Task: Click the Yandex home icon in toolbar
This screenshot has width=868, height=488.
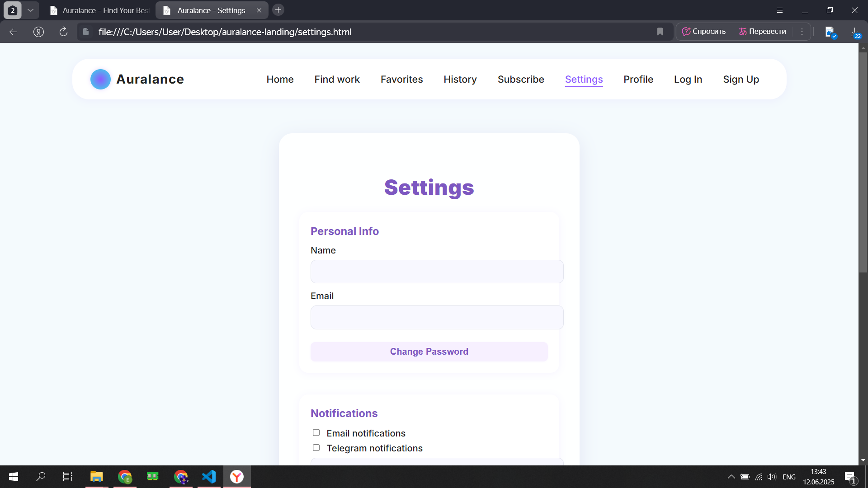Action: tap(38, 32)
